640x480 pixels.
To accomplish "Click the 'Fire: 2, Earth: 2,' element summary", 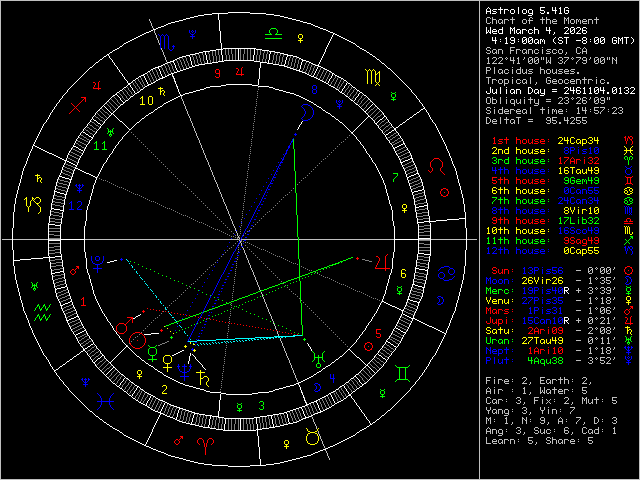I will 539,380.
